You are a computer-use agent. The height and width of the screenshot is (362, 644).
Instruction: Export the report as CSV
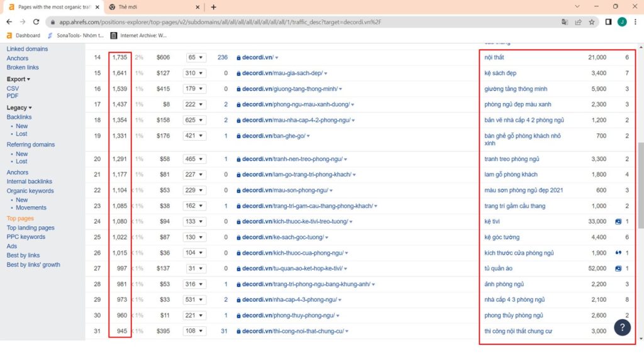pos(13,88)
